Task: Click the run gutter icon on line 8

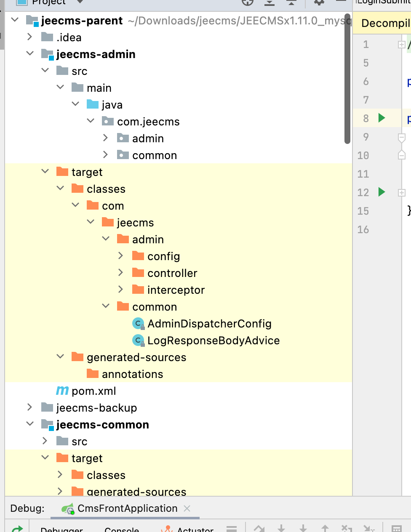Action: click(382, 118)
